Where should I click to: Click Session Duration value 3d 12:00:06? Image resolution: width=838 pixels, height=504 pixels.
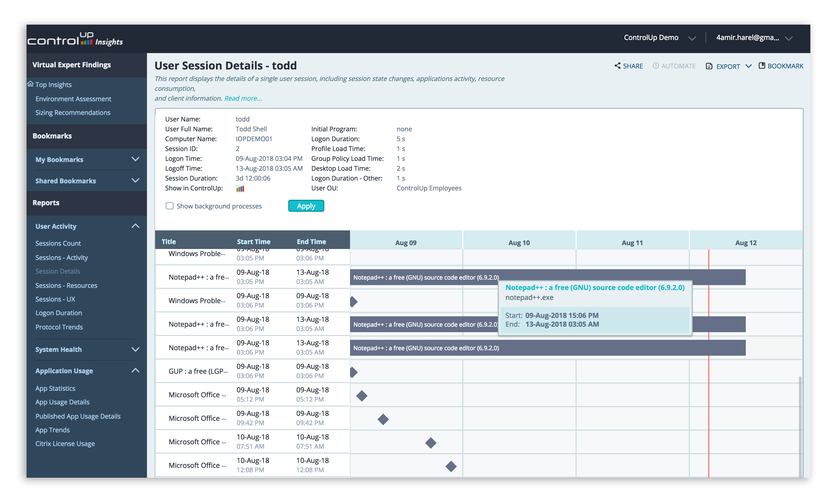(253, 178)
